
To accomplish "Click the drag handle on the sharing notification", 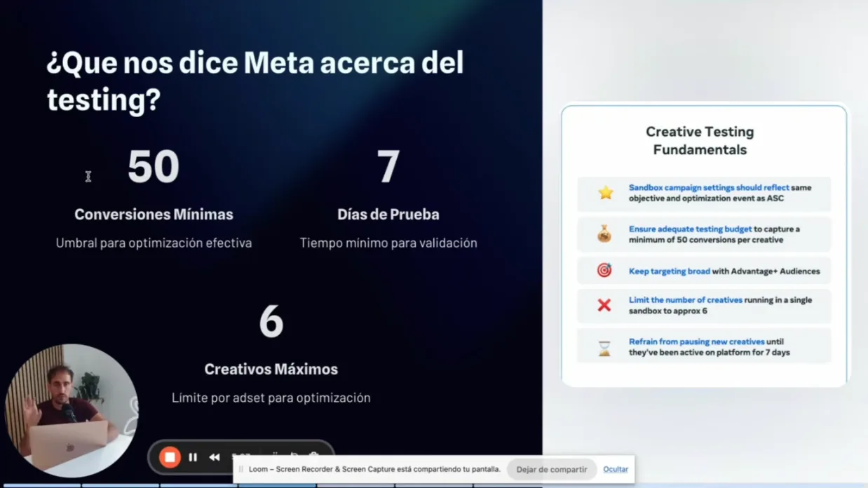I will click(241, 469).
